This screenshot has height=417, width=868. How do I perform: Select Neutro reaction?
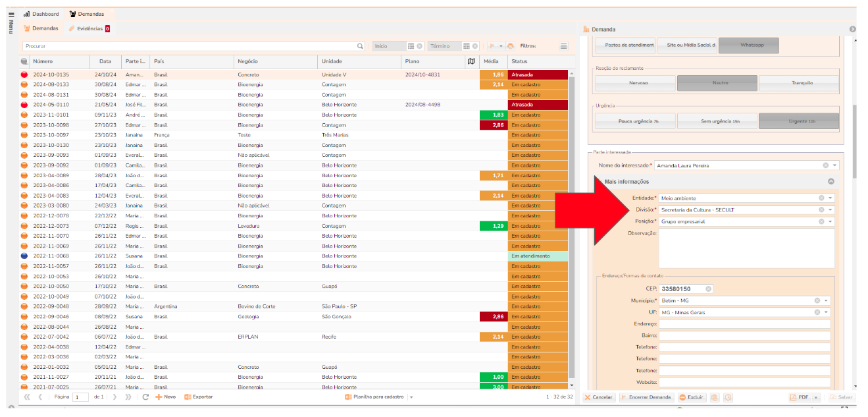point(717,83)
